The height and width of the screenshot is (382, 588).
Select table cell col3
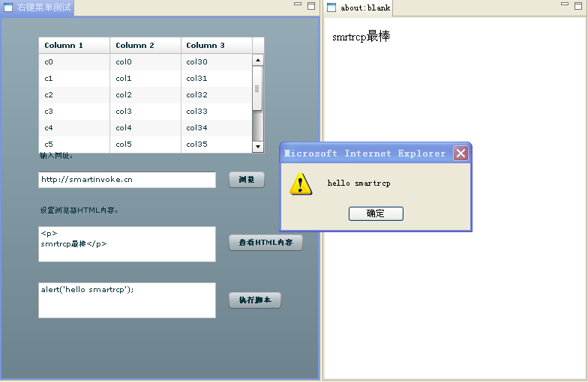[145, 111]
